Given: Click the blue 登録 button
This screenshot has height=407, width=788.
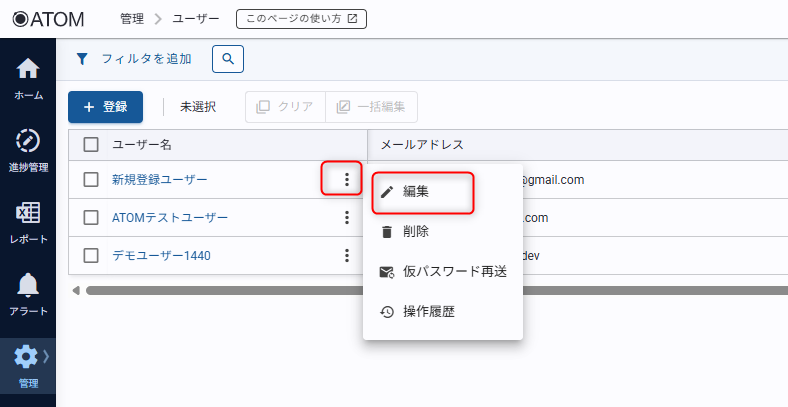Looking at the screenshot, I should pyautogui.click(x=105, y=107).
